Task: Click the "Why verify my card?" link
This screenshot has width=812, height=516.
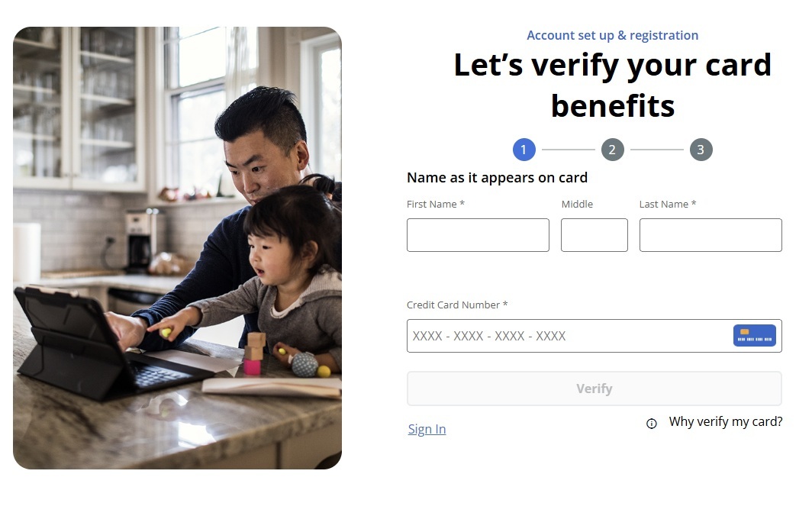Action: click(x=725, y=421)
